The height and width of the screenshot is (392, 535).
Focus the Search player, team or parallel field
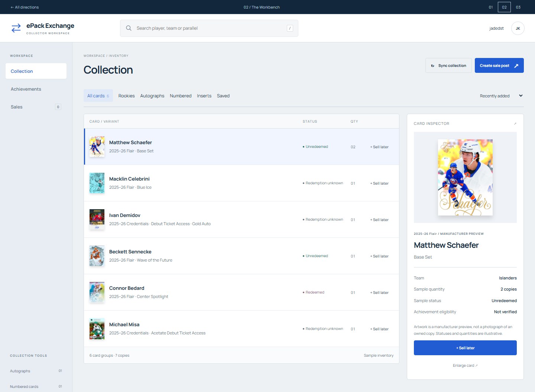click(209, 28)
